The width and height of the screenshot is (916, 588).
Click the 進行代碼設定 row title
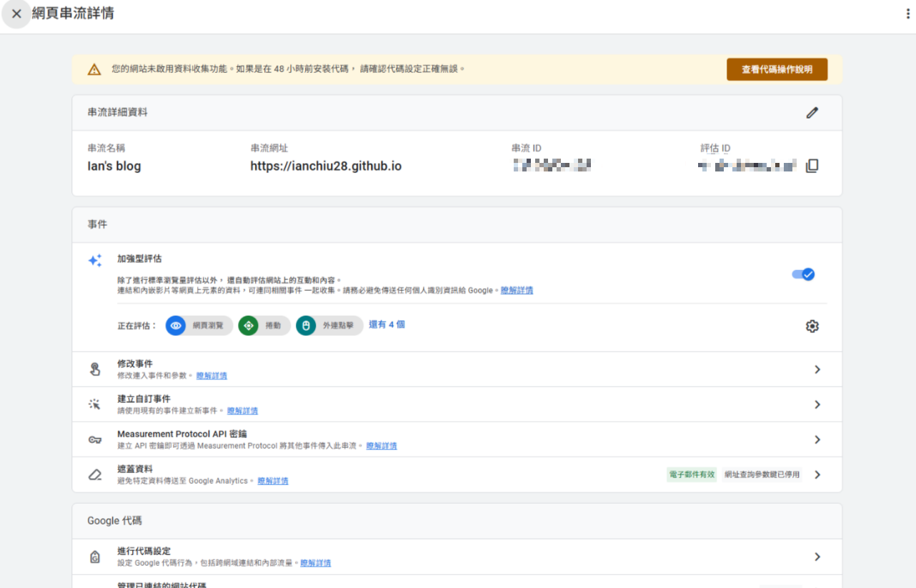144,551
